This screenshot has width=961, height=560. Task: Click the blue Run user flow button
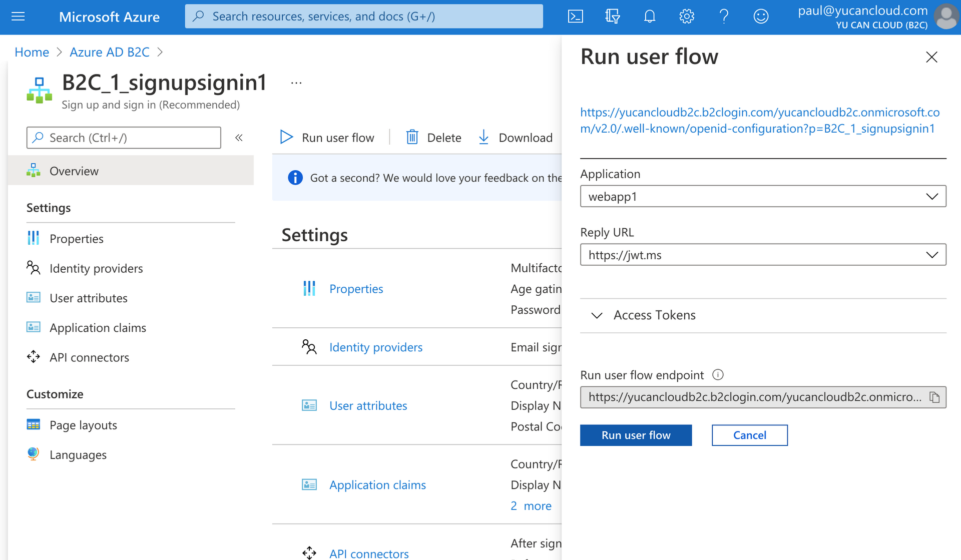point(636,435)
